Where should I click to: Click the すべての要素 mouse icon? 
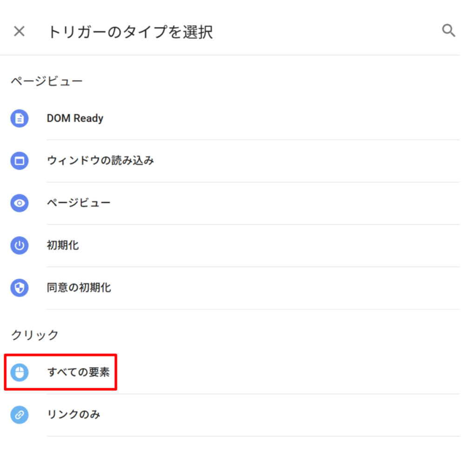click(20, 372)
